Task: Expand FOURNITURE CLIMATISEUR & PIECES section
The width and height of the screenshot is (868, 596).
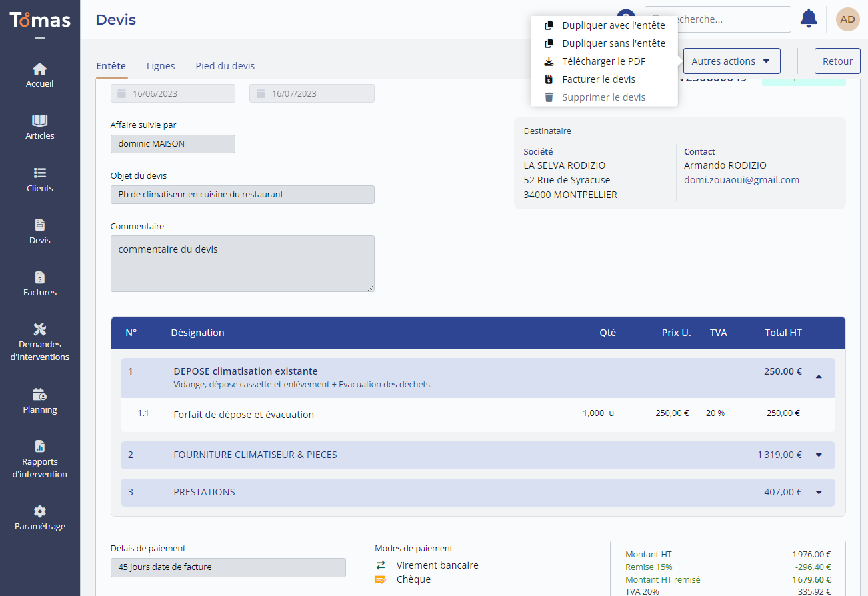Action: tap(819, 455)
